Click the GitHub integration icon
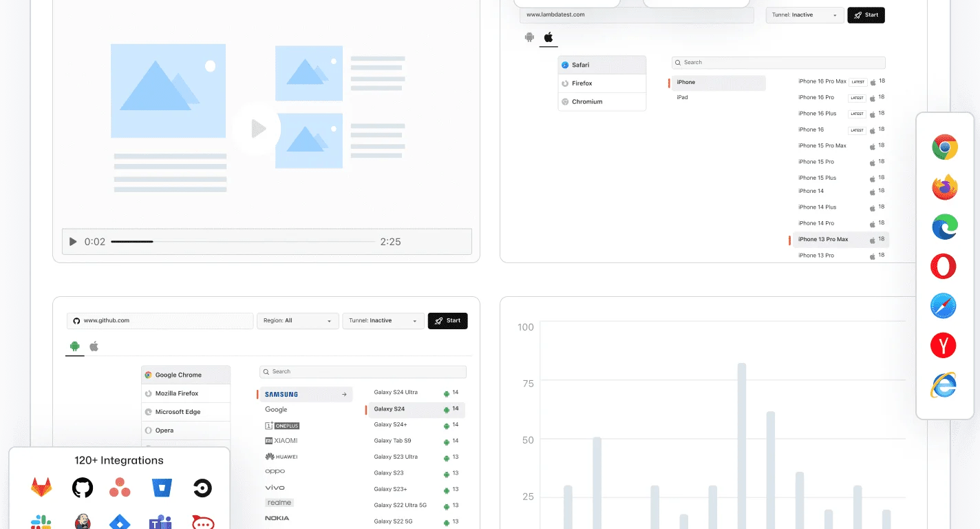This screenshot has width=980, height=529. tap(82, 487)
